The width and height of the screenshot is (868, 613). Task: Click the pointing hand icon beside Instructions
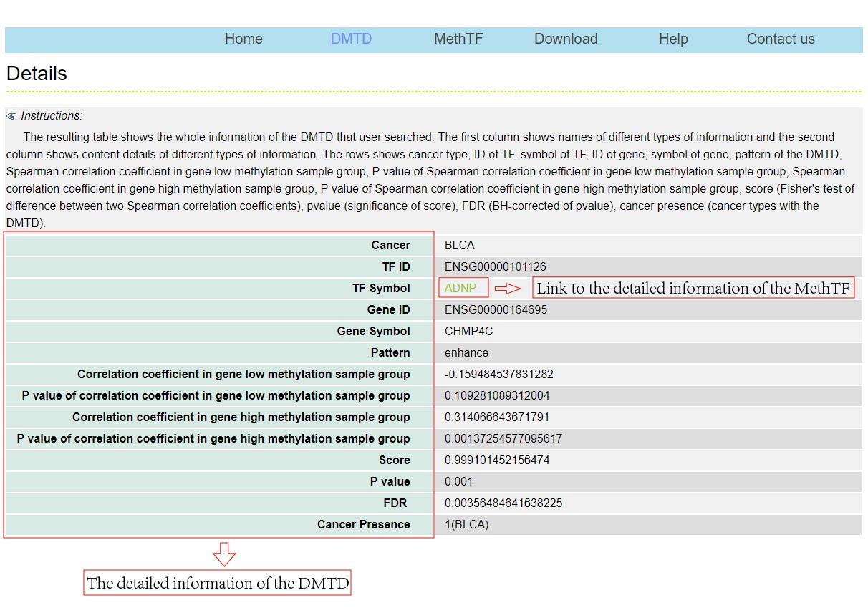11,116
